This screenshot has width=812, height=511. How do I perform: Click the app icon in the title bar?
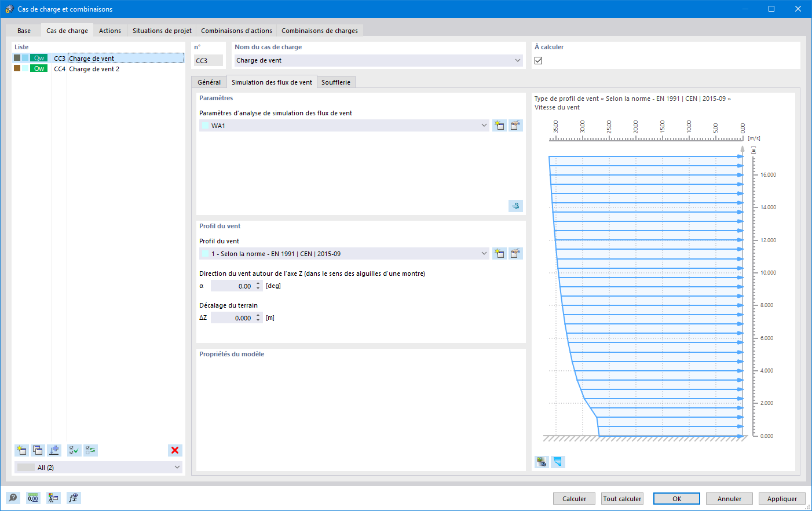point(9,9)
